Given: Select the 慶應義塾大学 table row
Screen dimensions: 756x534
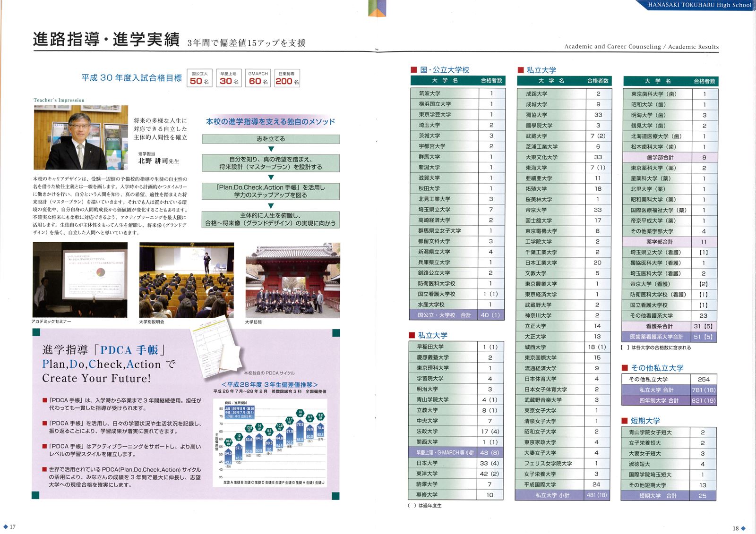Looking at the screenshot, I should pos(456,357).
